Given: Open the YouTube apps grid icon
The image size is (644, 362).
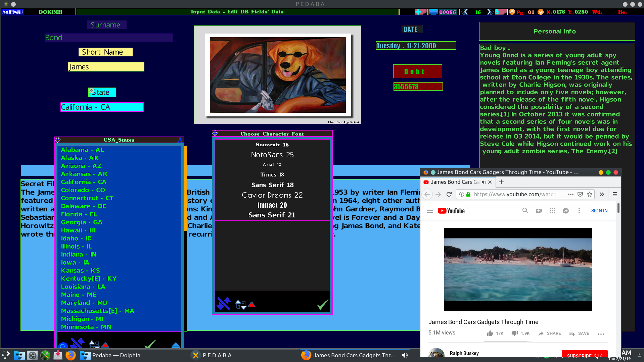Looking at the screenshot, I should [552, 211].
